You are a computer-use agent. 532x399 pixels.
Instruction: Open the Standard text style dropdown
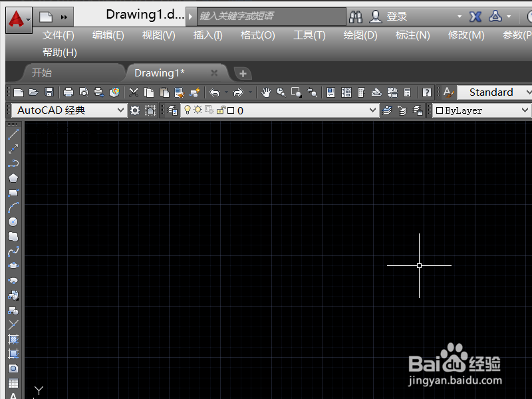(x=495, y=92)
